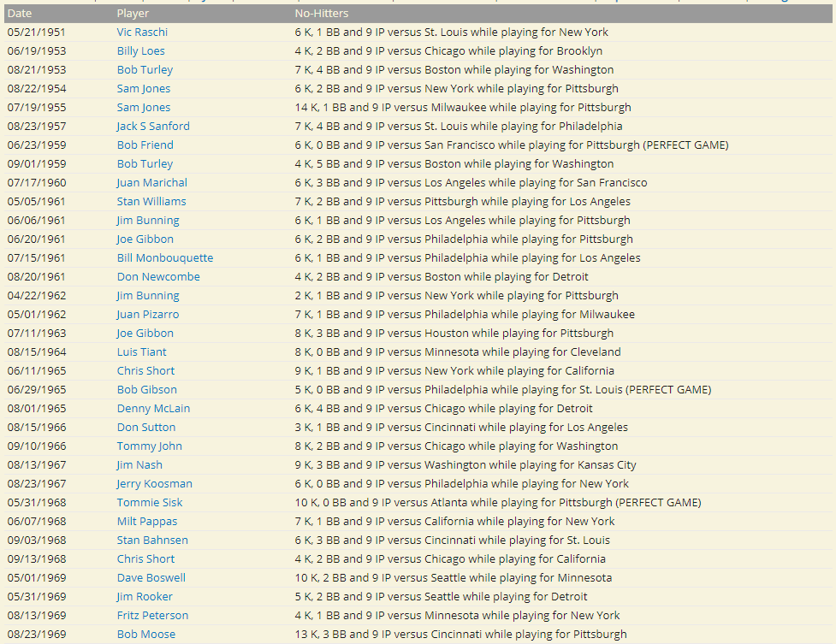Click the Billy Loes player link
Viewport: 836px width, 644px height.
coord(140,50)
